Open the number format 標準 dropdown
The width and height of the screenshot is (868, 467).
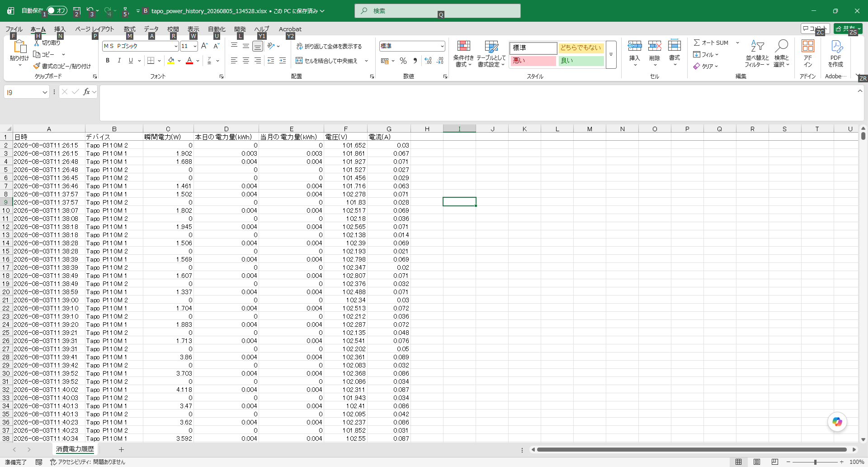(442, 46)
